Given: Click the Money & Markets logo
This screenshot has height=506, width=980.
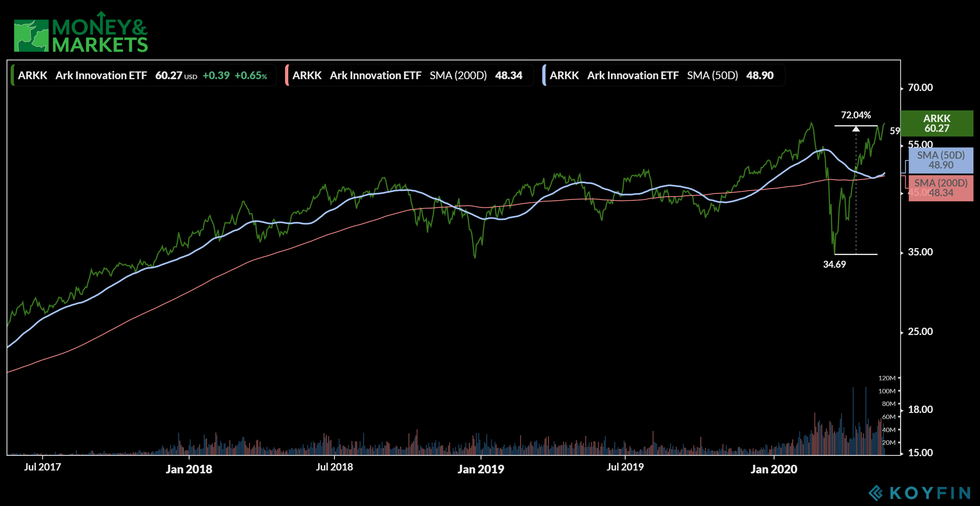Looking at the screenshot, I should [81, 32].
